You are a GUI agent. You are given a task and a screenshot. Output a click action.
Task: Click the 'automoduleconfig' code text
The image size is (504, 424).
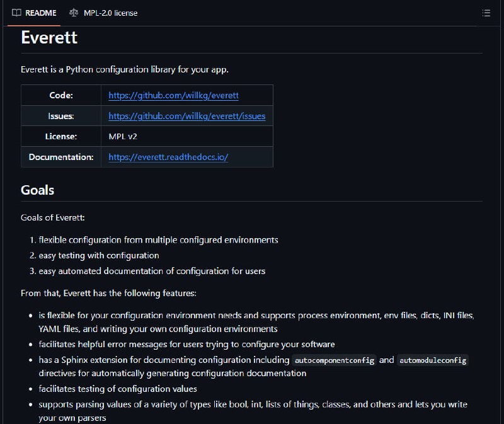(x=433, y=360)
